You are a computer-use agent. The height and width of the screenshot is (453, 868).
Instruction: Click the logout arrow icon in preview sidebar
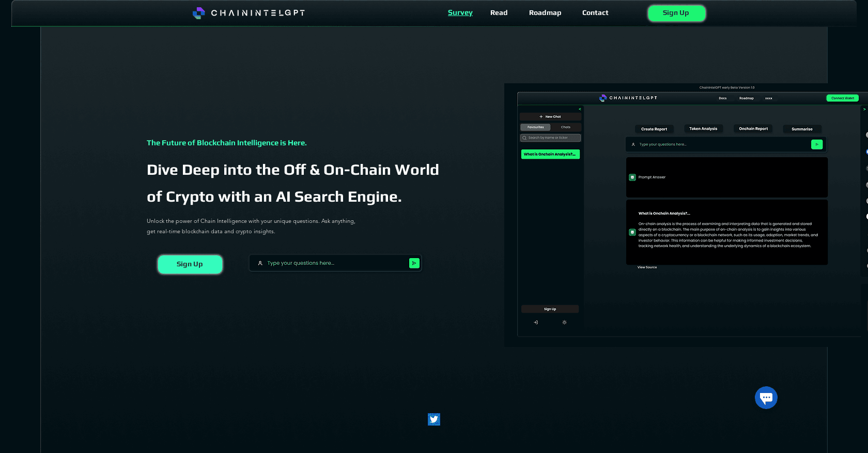click(x=536, y=322)
